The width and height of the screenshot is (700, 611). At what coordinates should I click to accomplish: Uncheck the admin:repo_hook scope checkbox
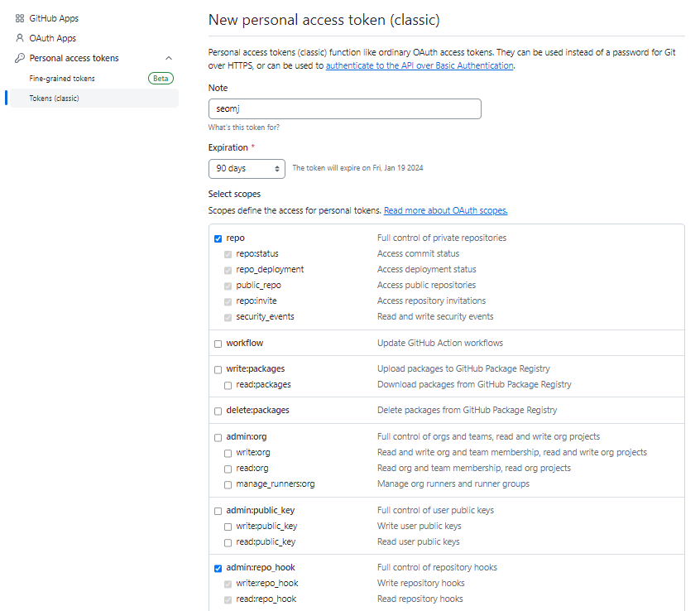point(218,568)
